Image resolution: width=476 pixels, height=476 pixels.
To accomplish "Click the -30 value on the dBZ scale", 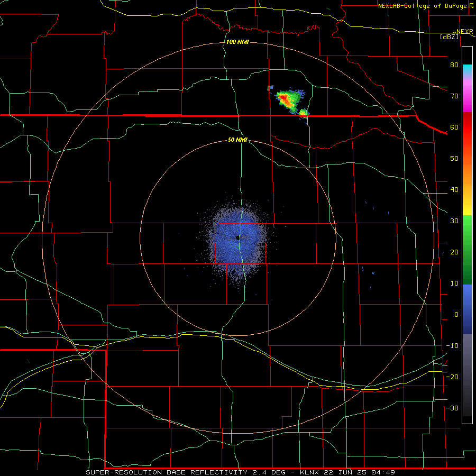I will click(x=452, y=408).
